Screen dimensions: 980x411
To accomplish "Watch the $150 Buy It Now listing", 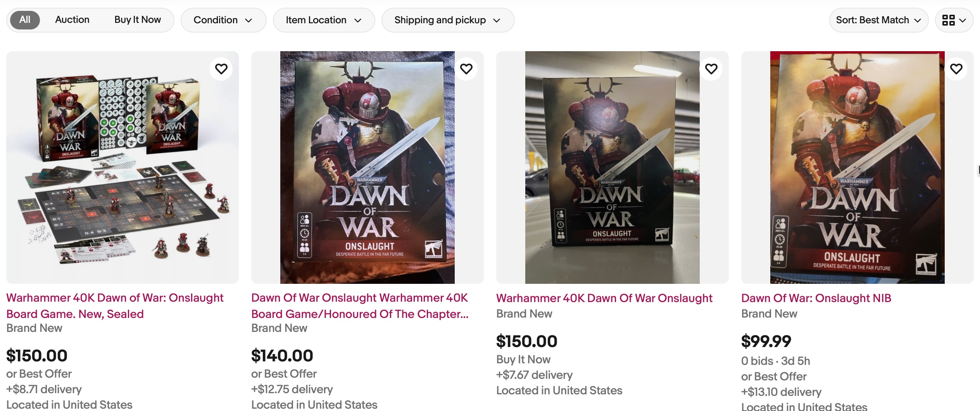I will point(711,69).
